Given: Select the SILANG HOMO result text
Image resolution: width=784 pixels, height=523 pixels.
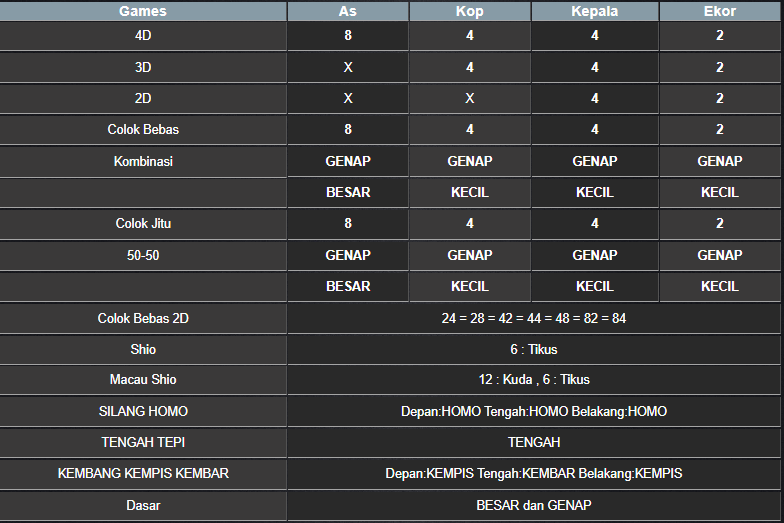Looking at the screenshot, I should (533, 411).
